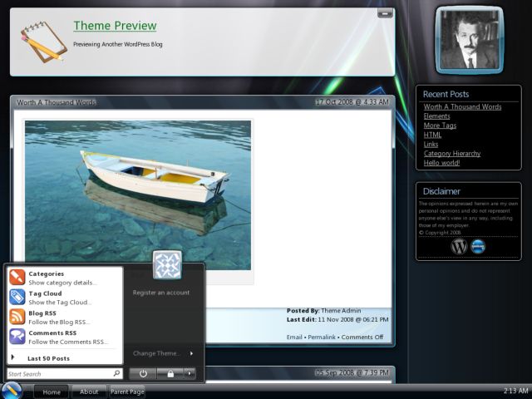Select About on the taskbar
532x399 pixels.
coord(89,392)
